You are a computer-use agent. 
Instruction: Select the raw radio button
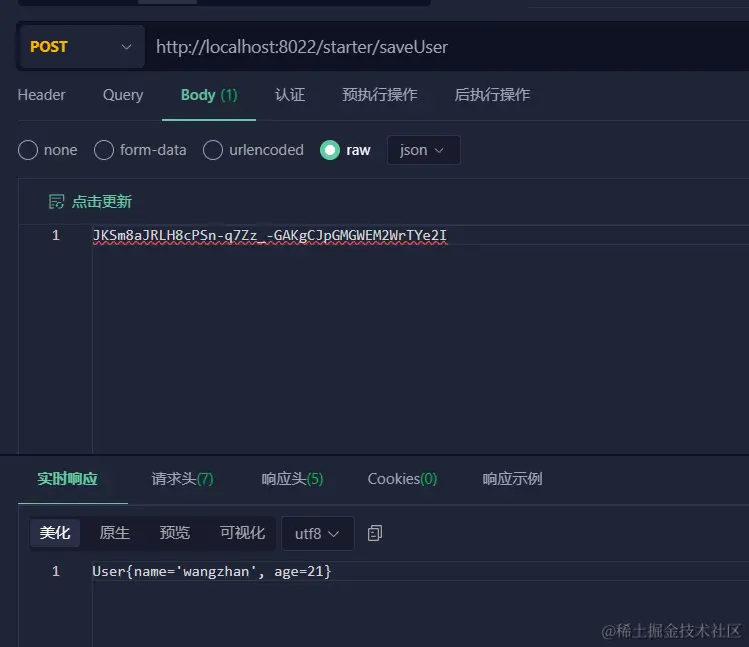coord(330,150)
